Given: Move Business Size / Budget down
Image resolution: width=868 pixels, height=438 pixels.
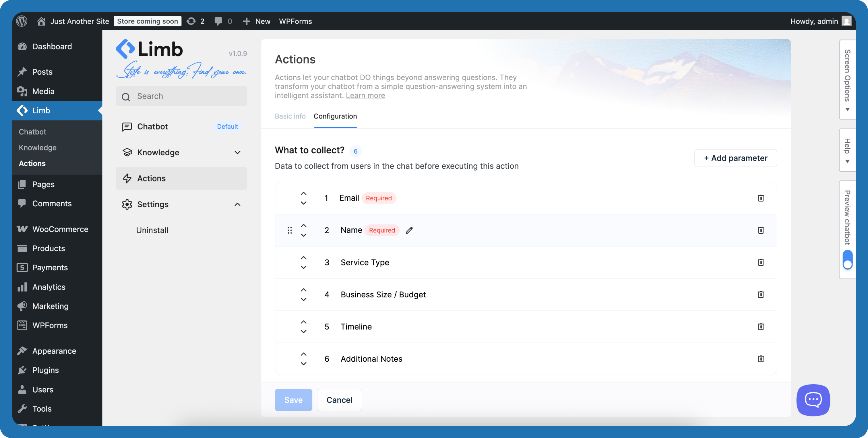Looking at the screenshot, I should (x=303, y=300).
